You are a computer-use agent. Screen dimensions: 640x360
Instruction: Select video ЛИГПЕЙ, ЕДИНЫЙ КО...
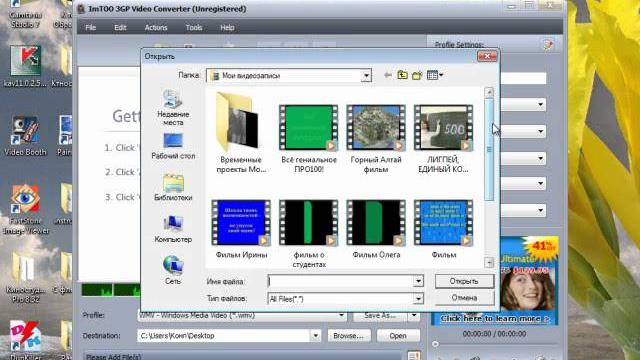pyautogui.click(x=443, y=138)
